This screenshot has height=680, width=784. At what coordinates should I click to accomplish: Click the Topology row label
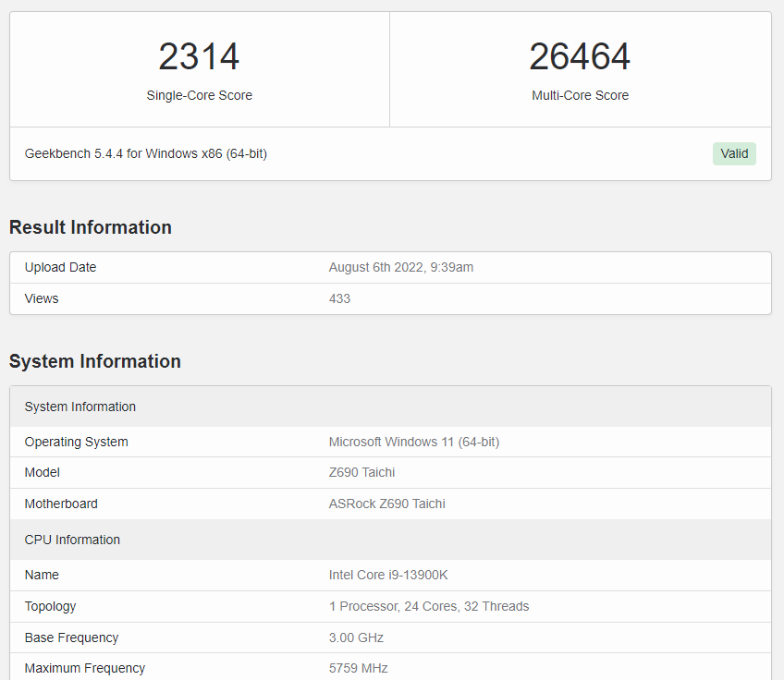pyautogui.click(x=50, y=607)
